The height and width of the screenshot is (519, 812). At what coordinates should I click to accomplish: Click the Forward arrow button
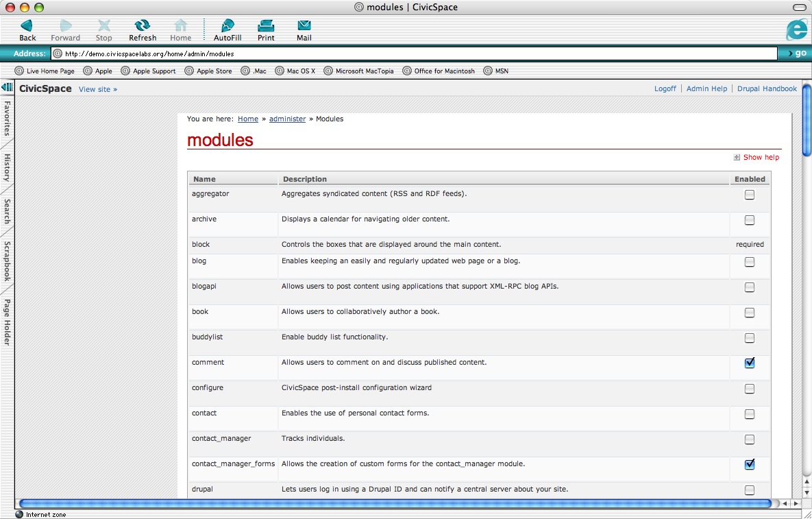(x=65, y=30)
